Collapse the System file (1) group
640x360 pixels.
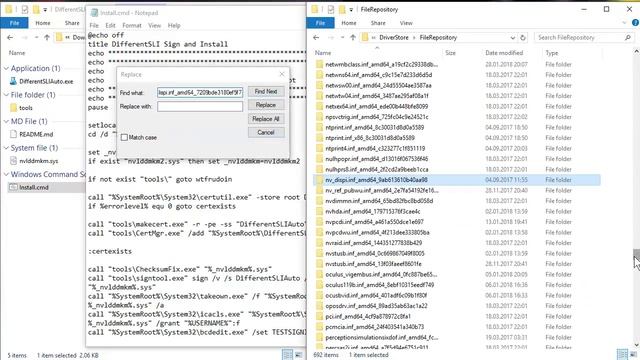(6, 148)
